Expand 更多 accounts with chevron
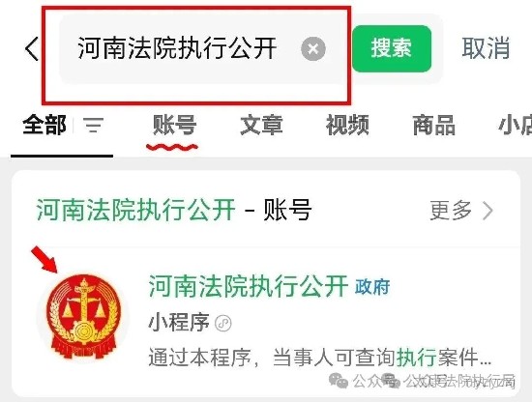532x402 pixels. point(461,210)
